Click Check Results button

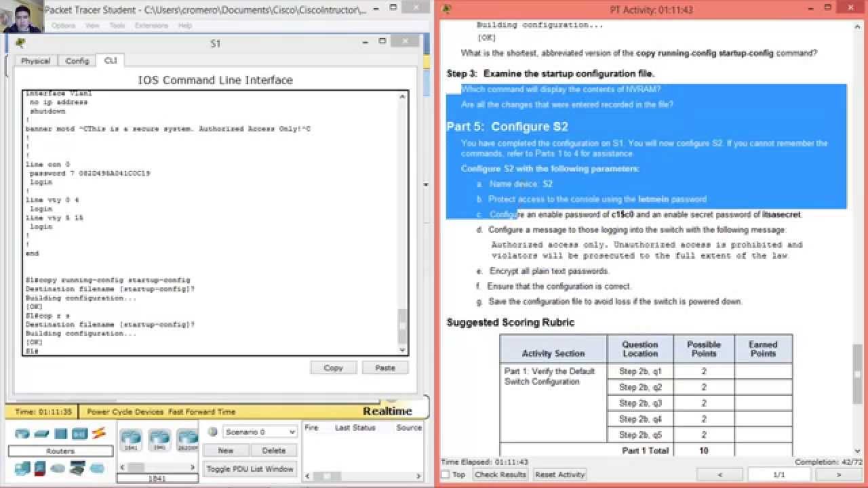tap(500, 474)
